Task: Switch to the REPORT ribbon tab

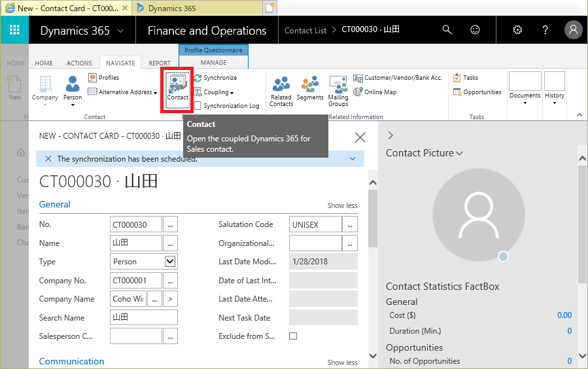Action: click(x=160, y=63)
